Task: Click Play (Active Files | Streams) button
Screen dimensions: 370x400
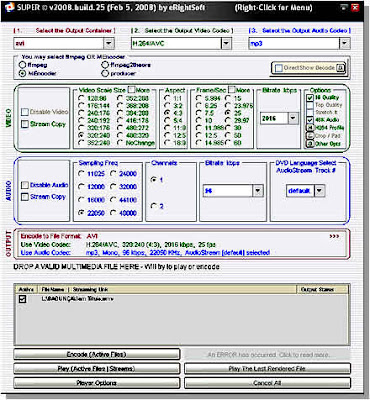Action: coord(97,369)
